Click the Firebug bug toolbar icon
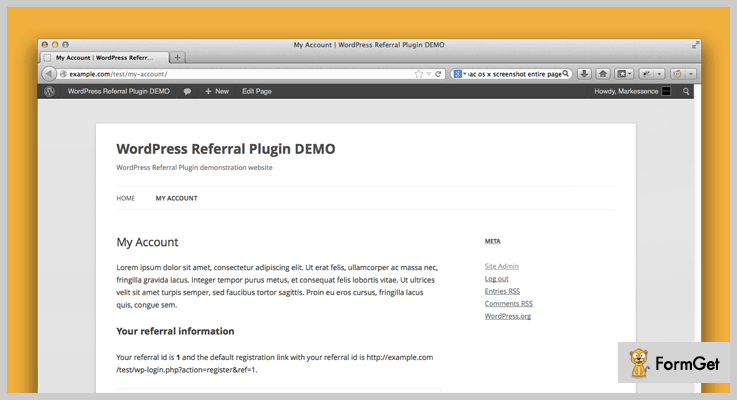The height and width of the screenshot is (400, 737). tap(646, 74)
